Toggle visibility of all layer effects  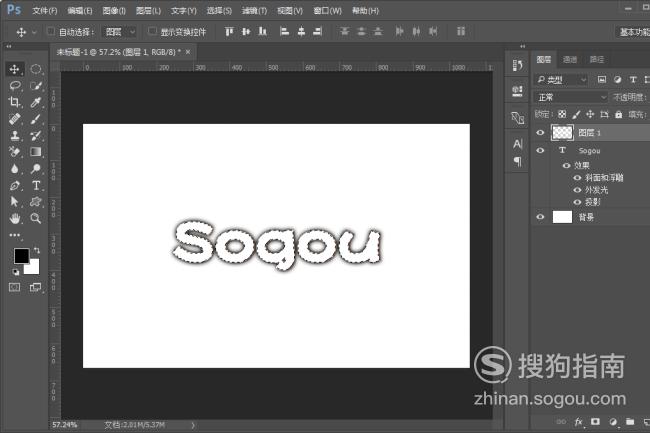coord(566,165)
